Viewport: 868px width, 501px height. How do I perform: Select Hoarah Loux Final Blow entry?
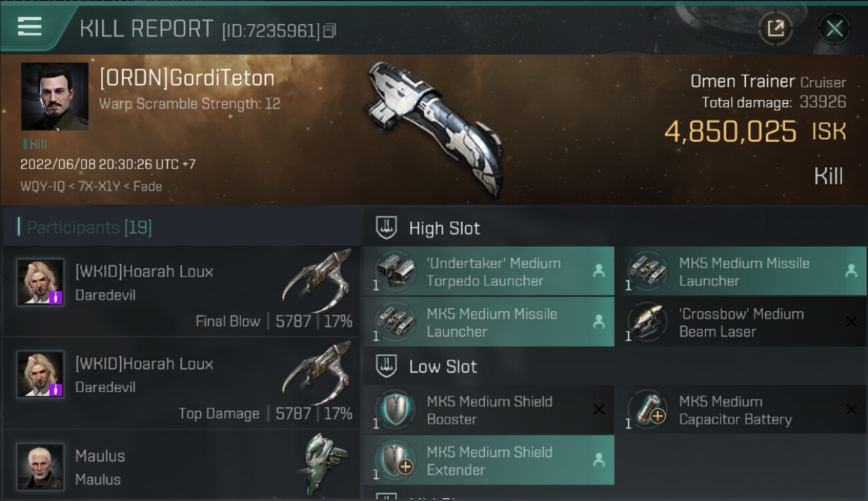coord(180,291)
